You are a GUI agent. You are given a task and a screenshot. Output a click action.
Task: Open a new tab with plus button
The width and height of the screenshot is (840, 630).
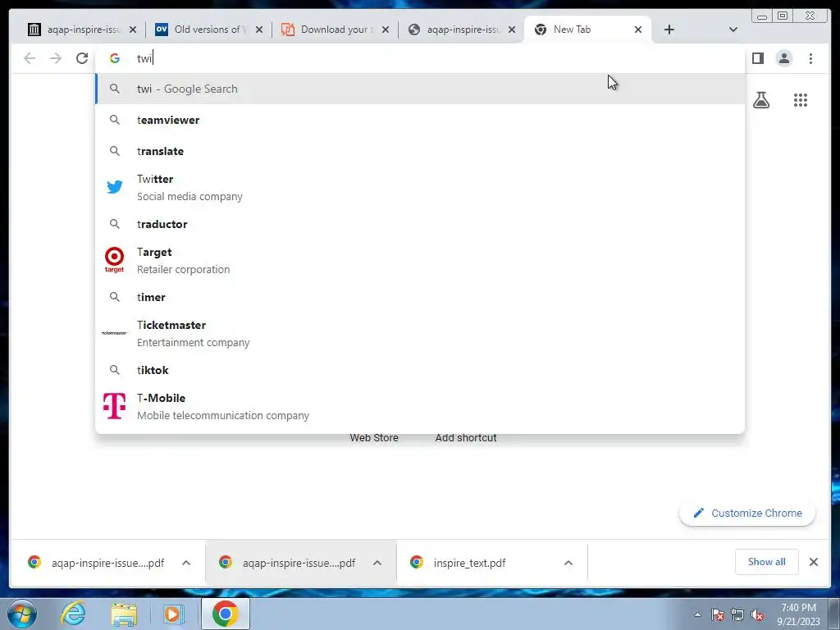(x=669, y=30)
